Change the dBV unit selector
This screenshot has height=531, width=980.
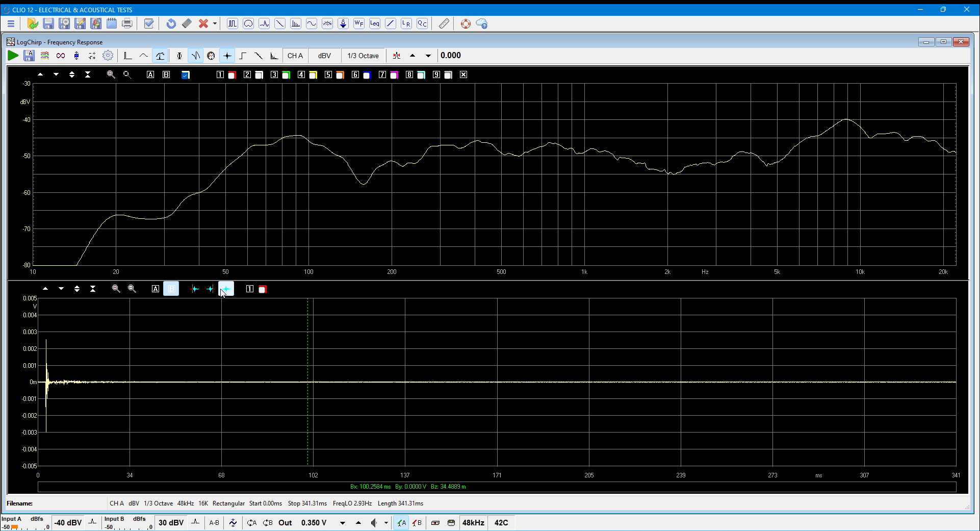click(x=324, y=56)
